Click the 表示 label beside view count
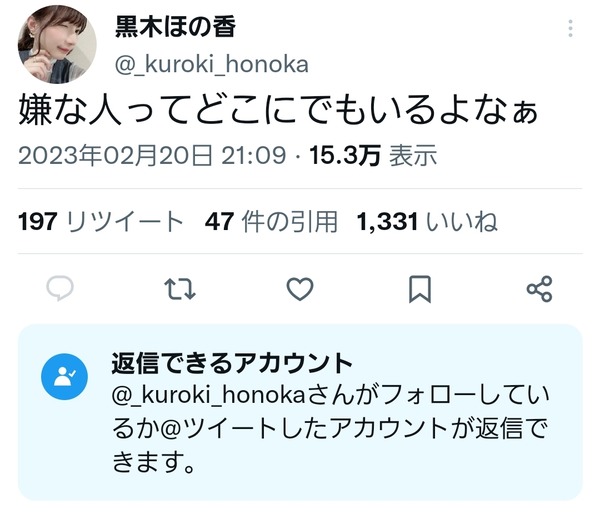Image resolution: width=600 pixels, height=514 pixels. point(413,155)
